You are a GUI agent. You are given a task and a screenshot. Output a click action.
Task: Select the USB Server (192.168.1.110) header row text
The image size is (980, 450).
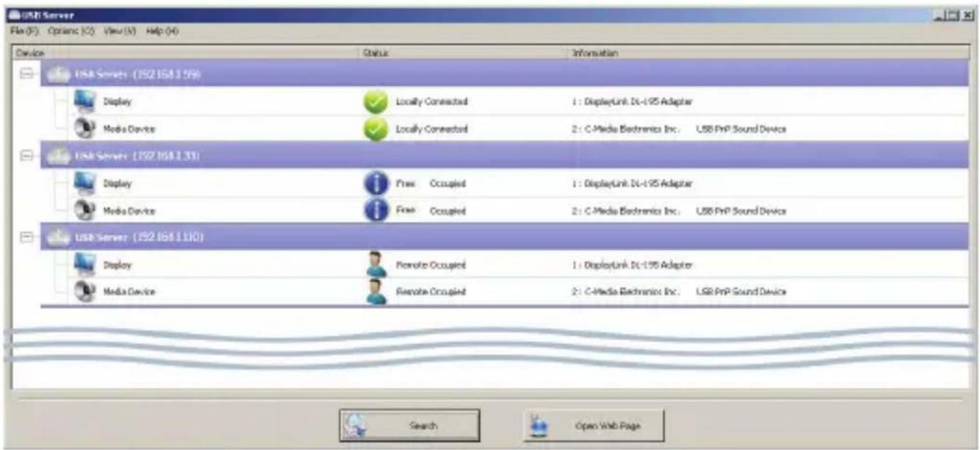click(x=140, y=236)
